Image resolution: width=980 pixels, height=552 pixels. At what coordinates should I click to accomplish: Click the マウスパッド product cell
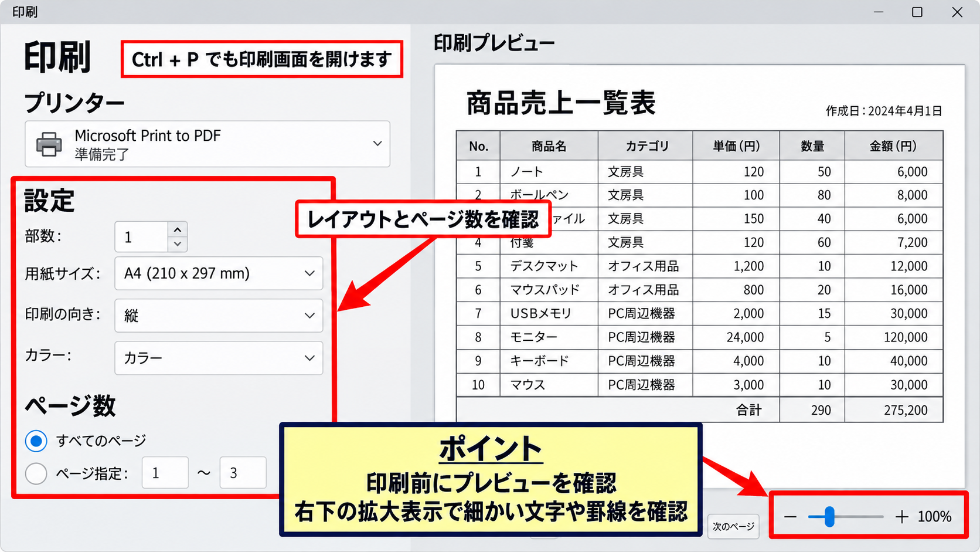click(x=549, y=290)
